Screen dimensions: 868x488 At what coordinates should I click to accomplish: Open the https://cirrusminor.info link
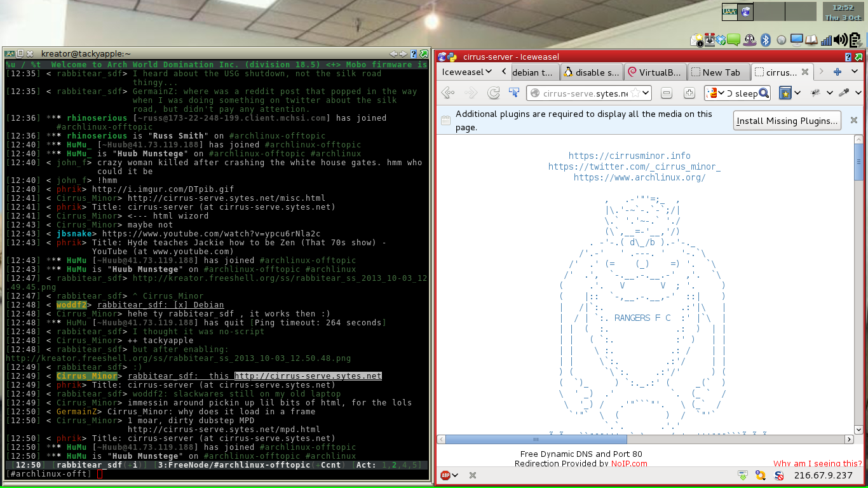pyautogui.click(x=629, y=156)
